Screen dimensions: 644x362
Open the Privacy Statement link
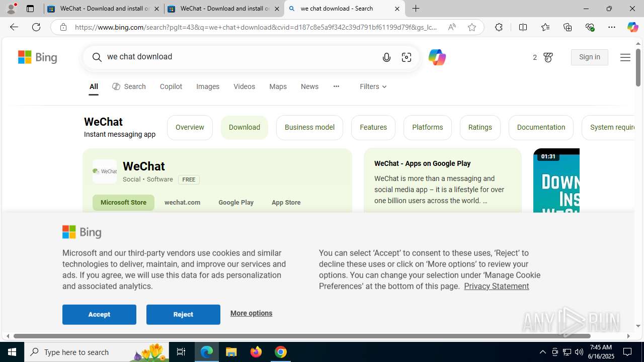(x=496, y=286)
